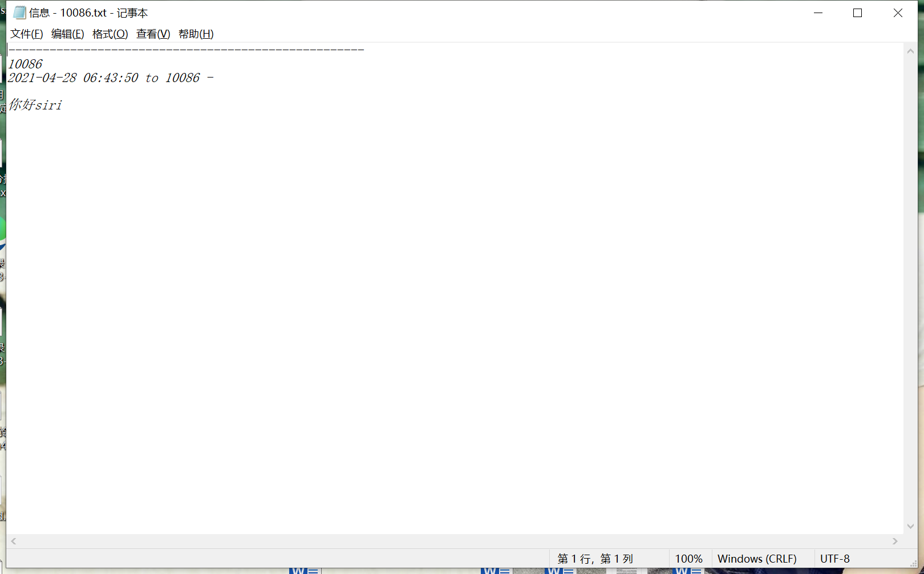This screenshot has height=574, width=924.
Task: Click the timestamp line '2021-04-28 06:43:50'
Action: pos(73,78)
